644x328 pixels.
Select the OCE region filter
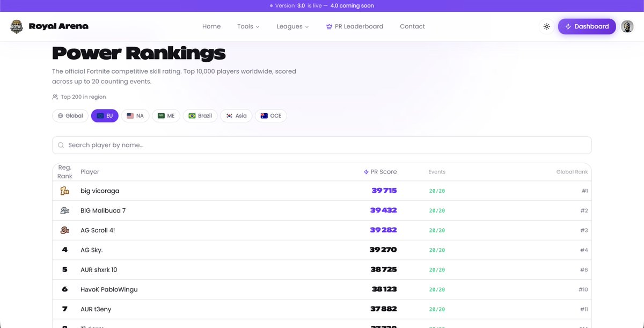pos(271,116)
